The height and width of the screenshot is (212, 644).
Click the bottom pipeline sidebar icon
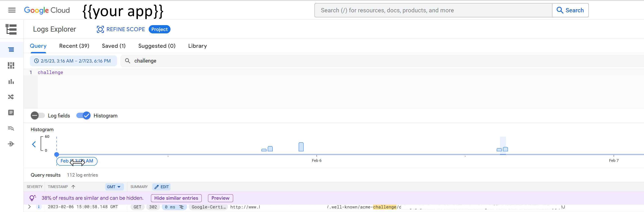point(11,144)
